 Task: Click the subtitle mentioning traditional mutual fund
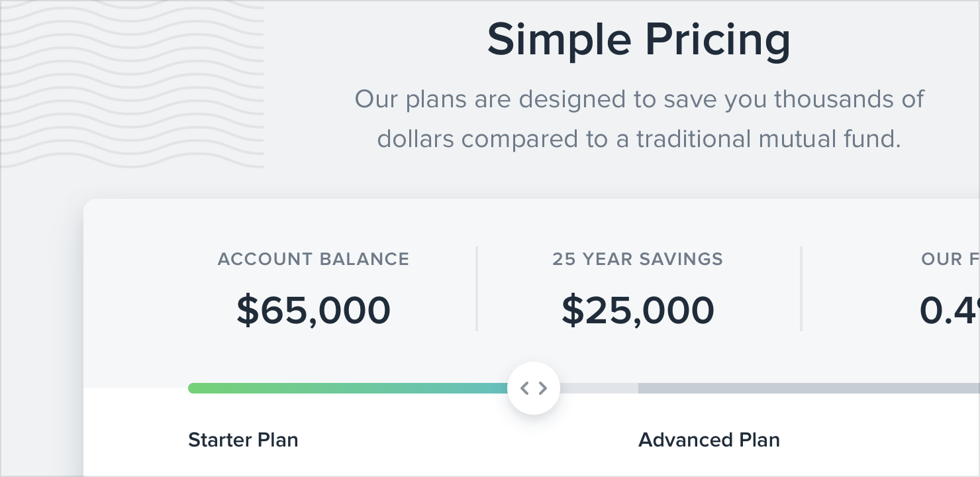tap(638, 119)
